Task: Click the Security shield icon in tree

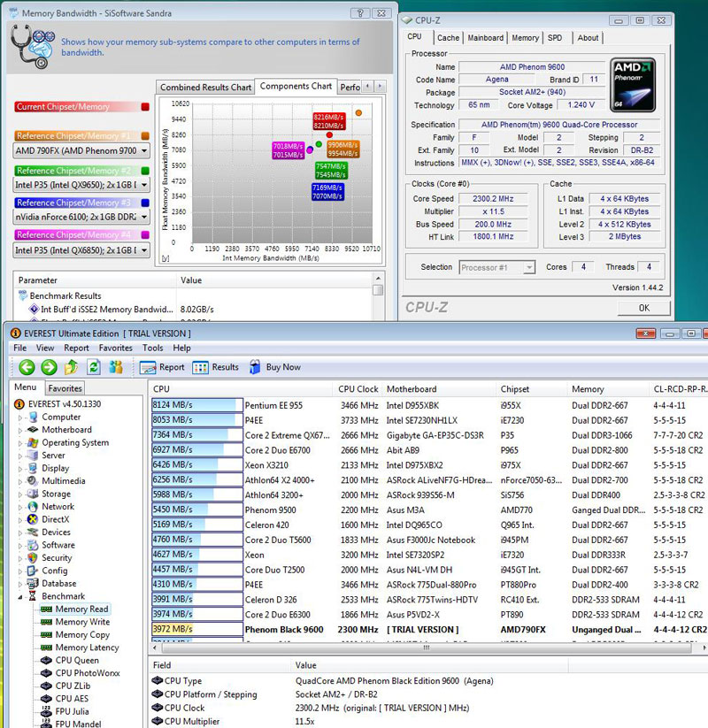Action: (33, 557)
